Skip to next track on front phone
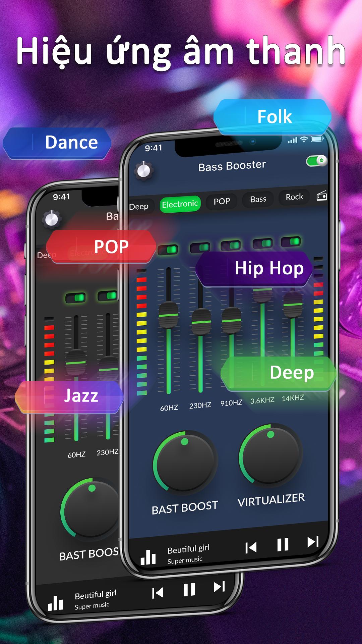 pyautogui.click(x=313, y=542)
